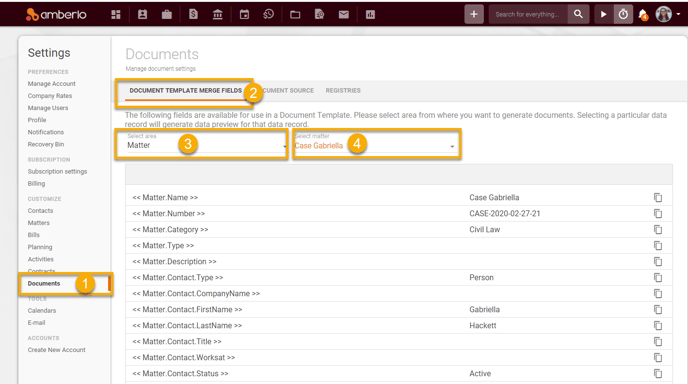The image size is (688, 384).
Task: Copy the Matter.Name merge field
Action: pos(658,197)
